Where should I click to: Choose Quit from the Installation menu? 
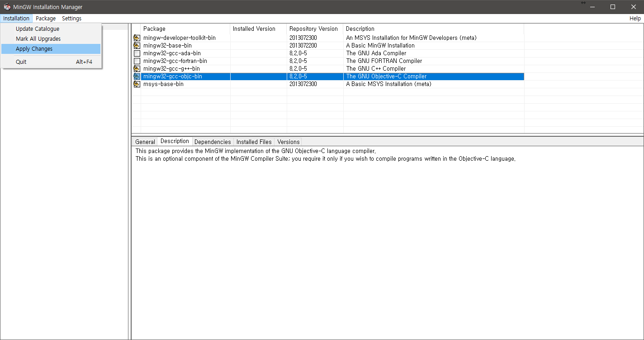coord(51,62)
